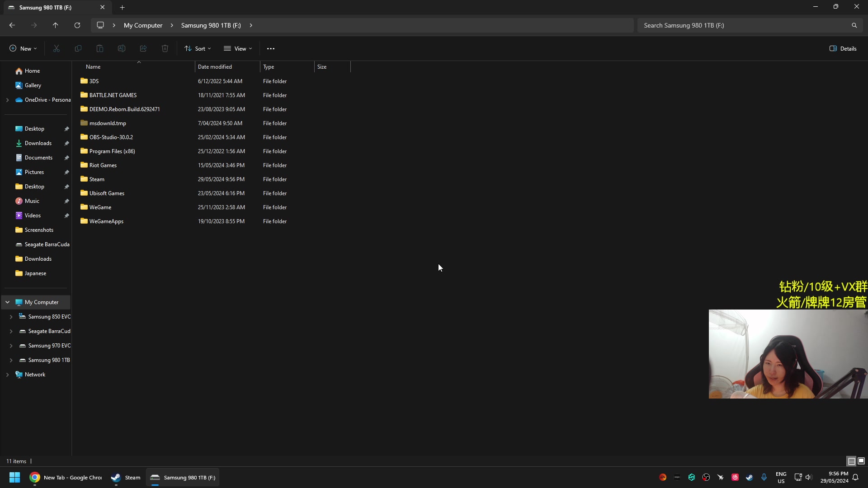Click the Refresh icon in navigation bar
868x488 pixels.
(x=77, y=25)
